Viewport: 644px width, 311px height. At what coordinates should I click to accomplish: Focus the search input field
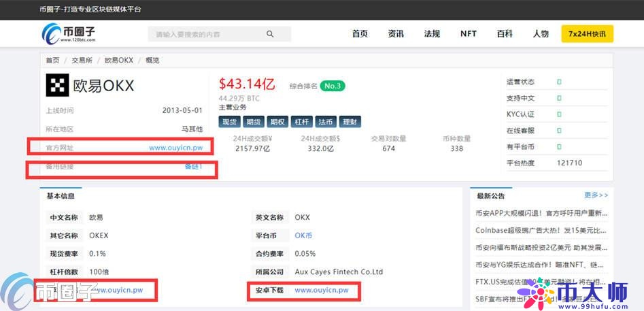click(x=220, y=34)
